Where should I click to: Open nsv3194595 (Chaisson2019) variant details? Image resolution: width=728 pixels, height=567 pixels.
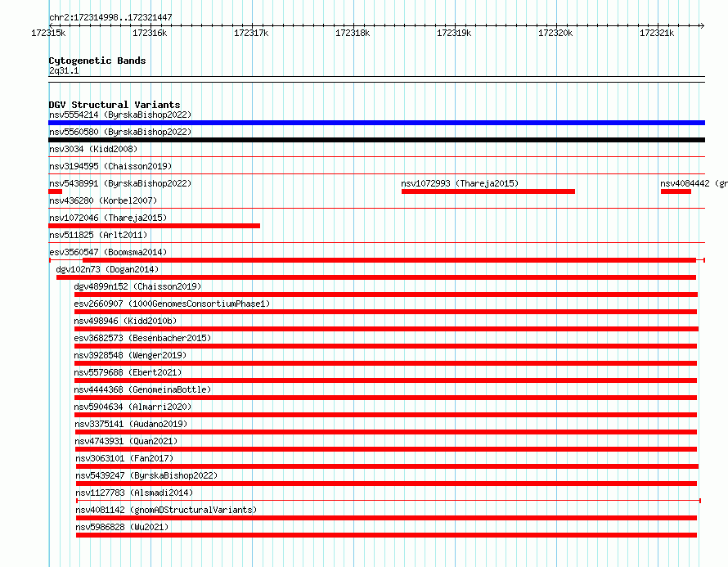[x=110, y=166]
